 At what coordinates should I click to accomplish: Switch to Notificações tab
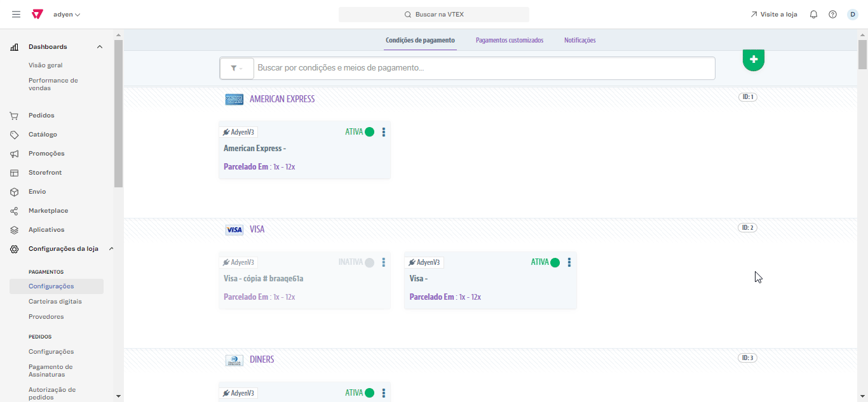click(580, 40)
